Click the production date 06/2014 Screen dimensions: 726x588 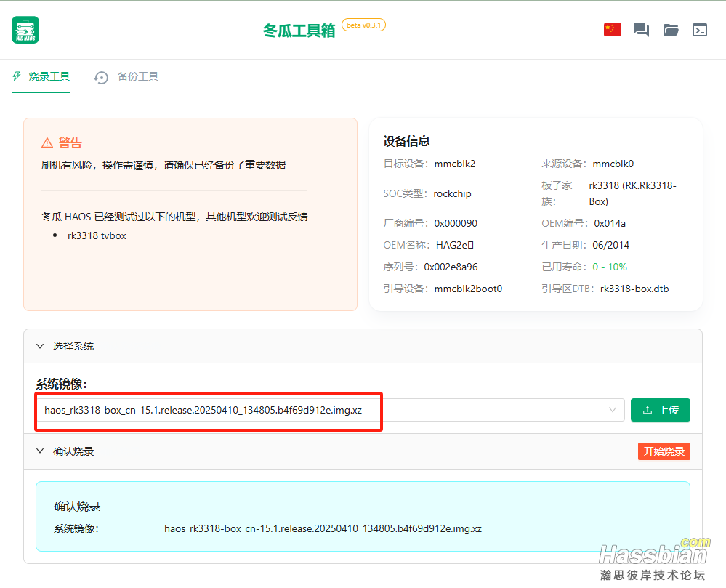610,245
